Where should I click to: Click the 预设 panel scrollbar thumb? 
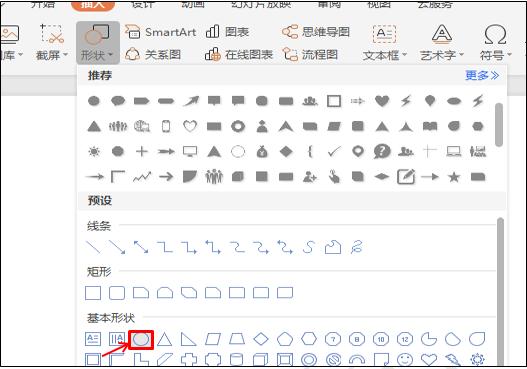point(500,291)
